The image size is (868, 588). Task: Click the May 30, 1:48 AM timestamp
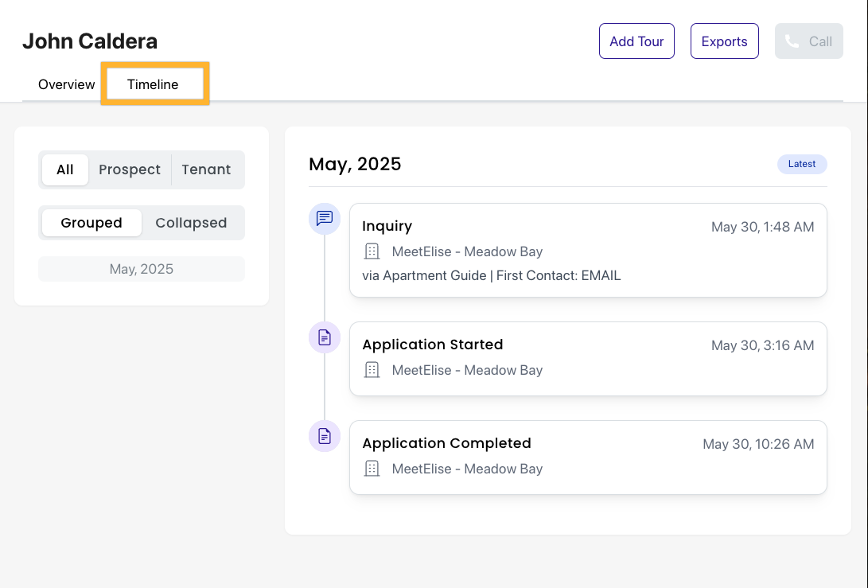[762, 227]
